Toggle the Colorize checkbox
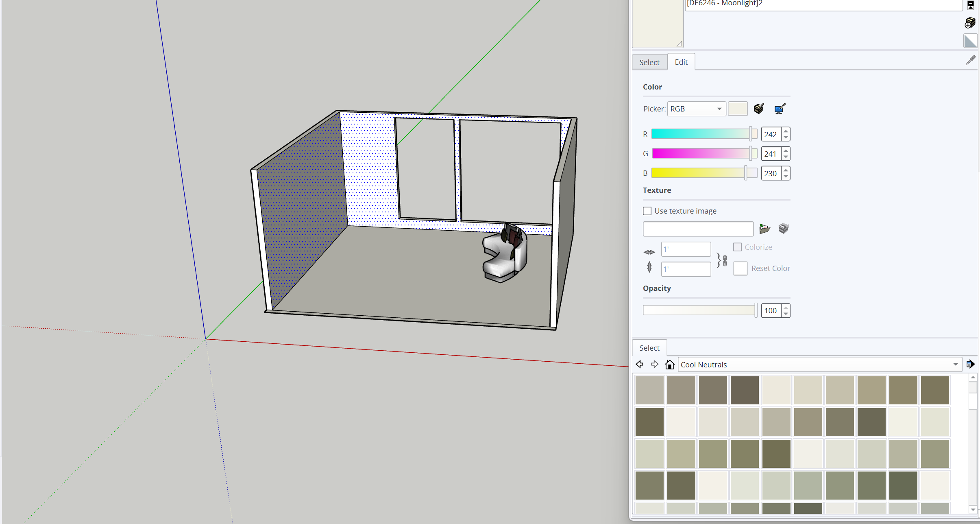980x524 pixels. click(x=737, y=247)
